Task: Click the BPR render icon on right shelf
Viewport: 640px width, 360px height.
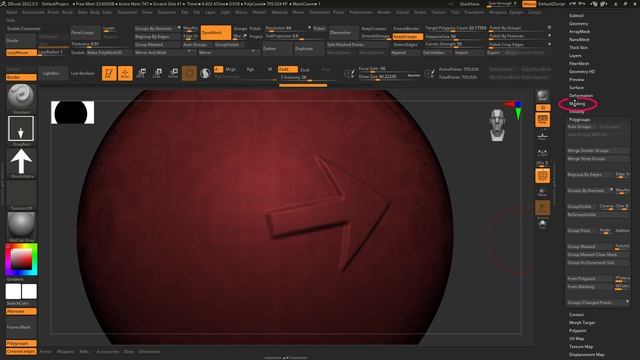Action: pos(542,96)
